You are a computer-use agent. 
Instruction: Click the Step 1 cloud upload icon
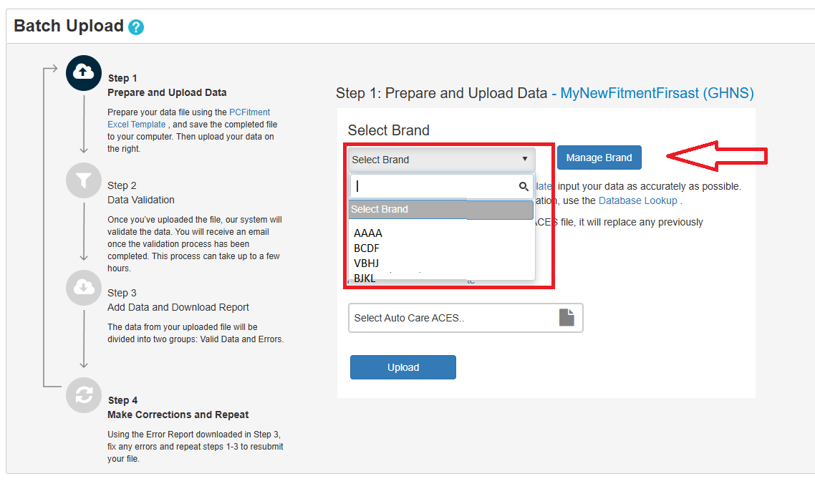83,72
